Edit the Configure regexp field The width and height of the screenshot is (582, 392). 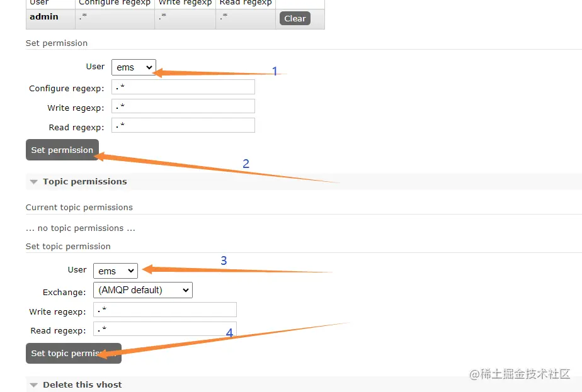(x=183, y=87)
